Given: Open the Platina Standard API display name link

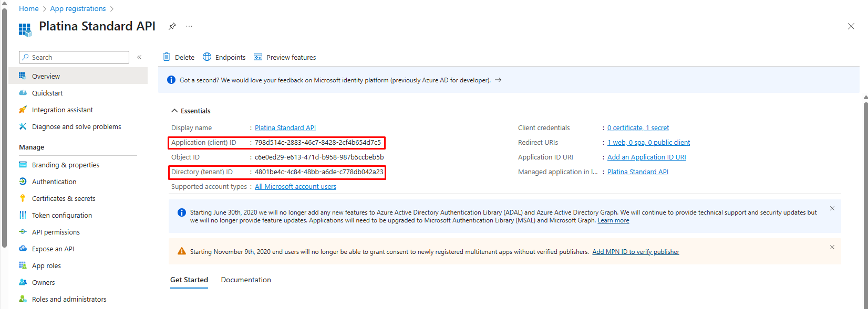Looking at the screenshot, I should tap(285, 127).
